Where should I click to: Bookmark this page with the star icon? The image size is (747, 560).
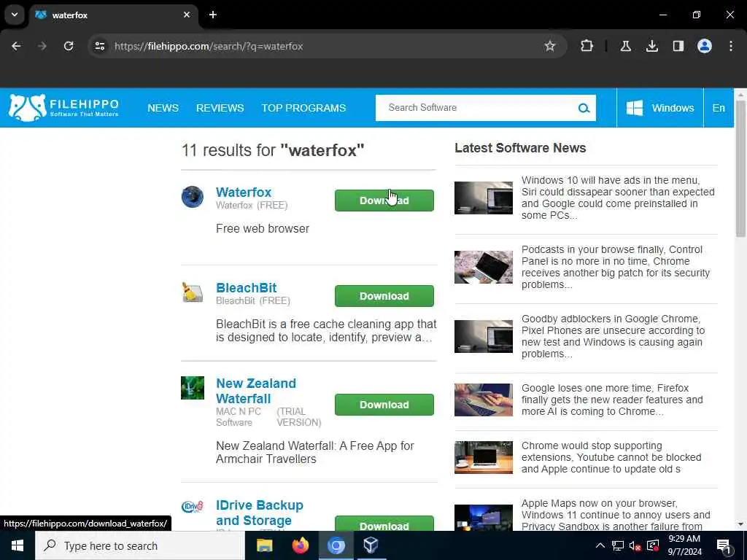click(x=550, y=46)
